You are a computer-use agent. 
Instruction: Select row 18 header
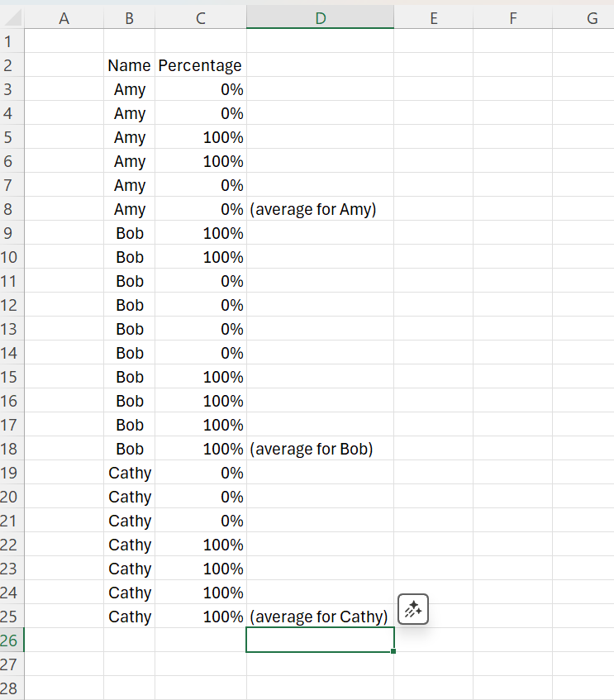(12, 449)
